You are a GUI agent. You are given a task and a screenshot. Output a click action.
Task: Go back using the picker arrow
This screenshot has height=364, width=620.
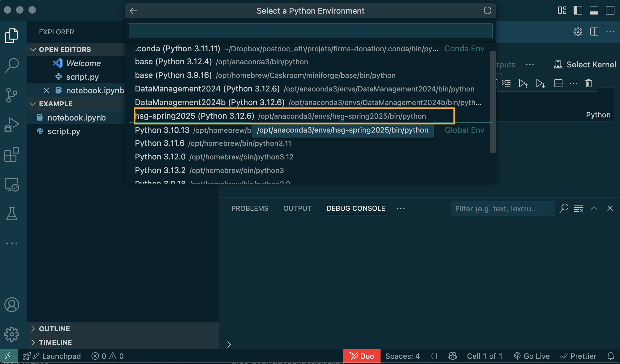(134, 11)
